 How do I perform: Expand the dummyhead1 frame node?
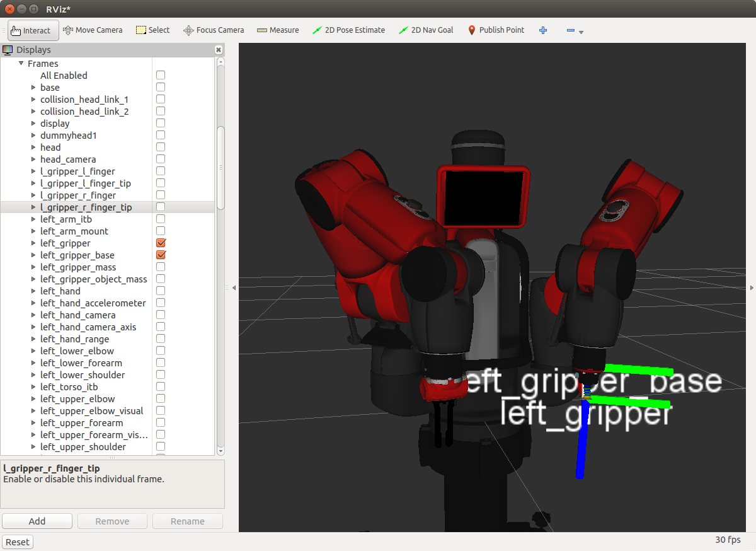[x=33, y=135]
